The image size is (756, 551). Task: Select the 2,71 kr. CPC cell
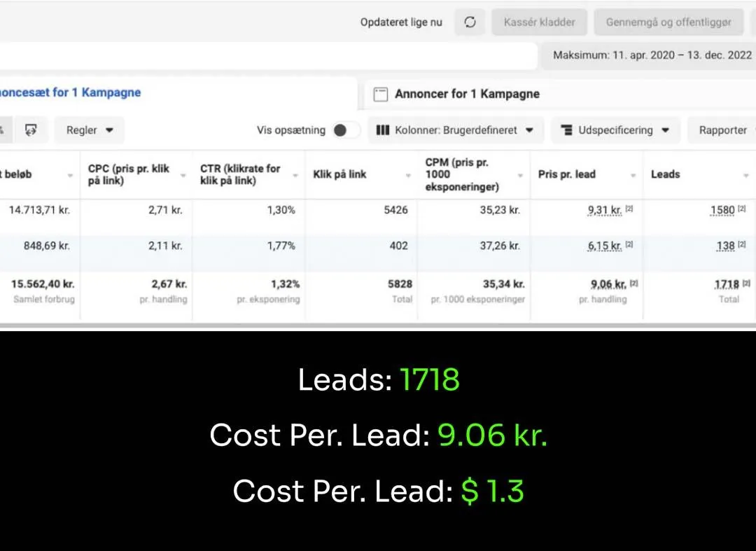[x=165, y=210]
